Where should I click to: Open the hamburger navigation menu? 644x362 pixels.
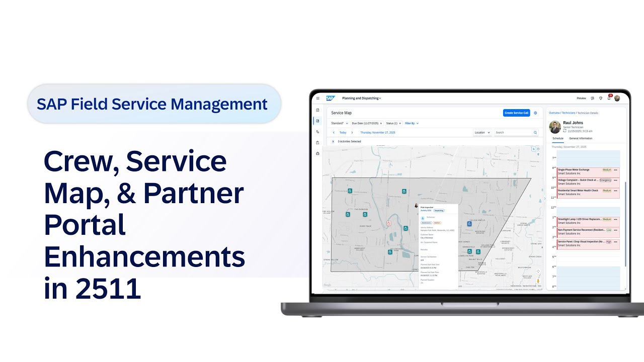tap(317, 99)
